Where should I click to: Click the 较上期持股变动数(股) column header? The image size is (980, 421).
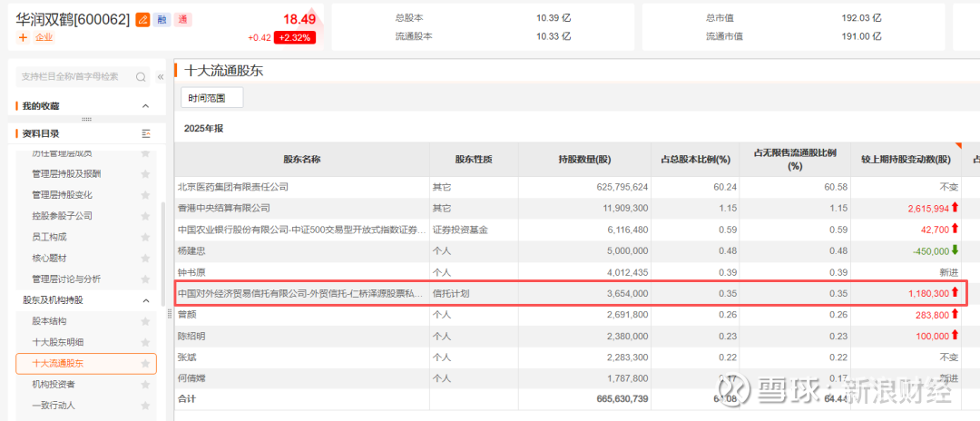[x=906, y=160]
